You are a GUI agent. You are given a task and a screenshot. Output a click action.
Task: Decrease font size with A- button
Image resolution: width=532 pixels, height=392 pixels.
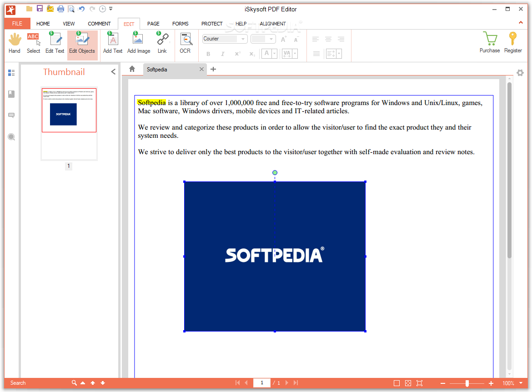[296, 39]
